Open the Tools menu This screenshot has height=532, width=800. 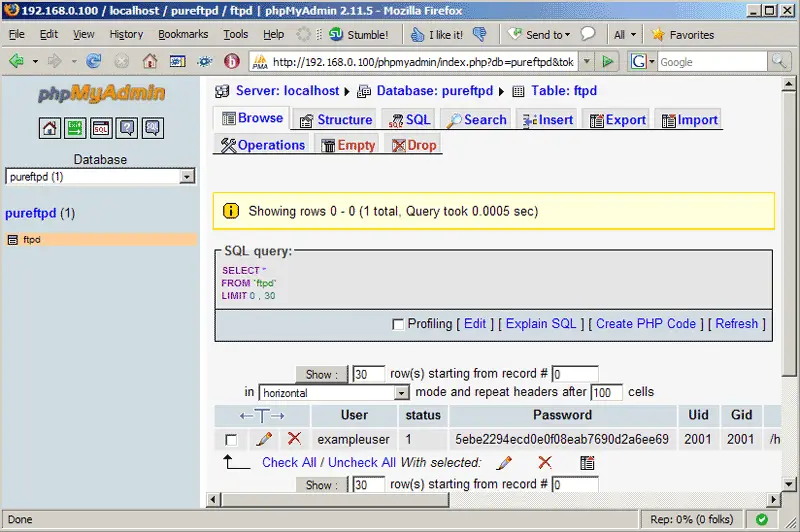pos(235,34)
